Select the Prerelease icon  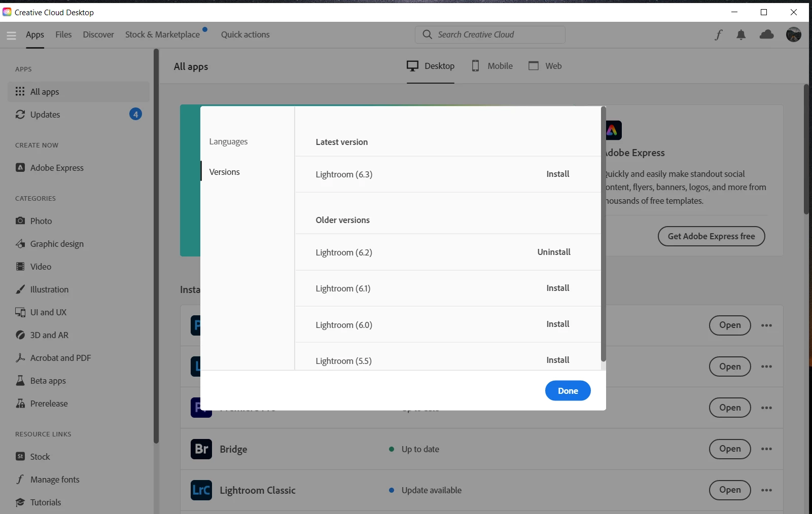point(20,403)
